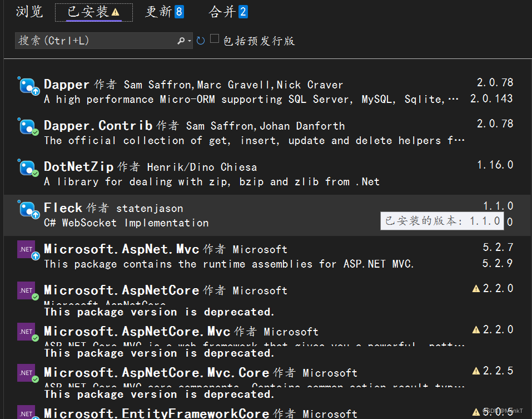This screenshot has height=419, width=532.
Task: Click the 已安装的版本 1.1.0 badge for Fleck
Action: coord(442,221)
